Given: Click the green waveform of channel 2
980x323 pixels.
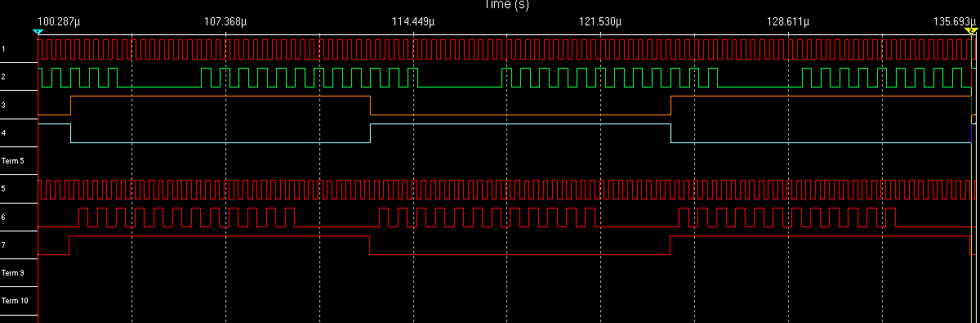Looking at the screenshot, I should coord(506,78).
